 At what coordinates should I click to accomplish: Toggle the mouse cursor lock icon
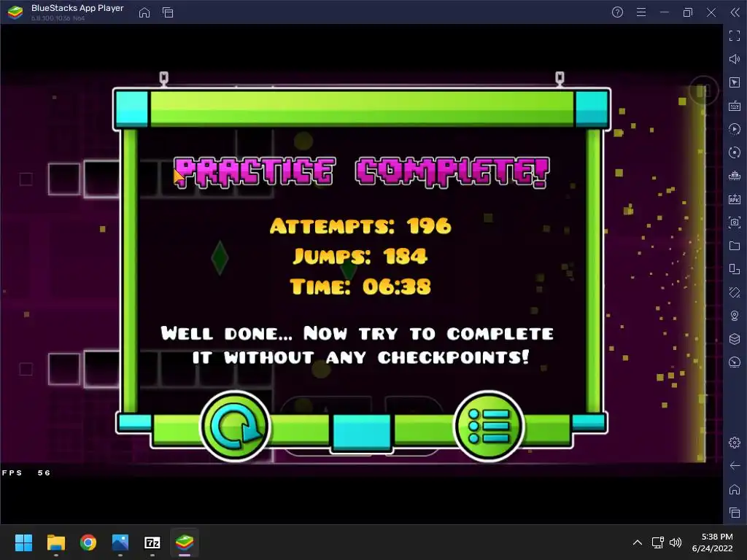coord(735,82)
